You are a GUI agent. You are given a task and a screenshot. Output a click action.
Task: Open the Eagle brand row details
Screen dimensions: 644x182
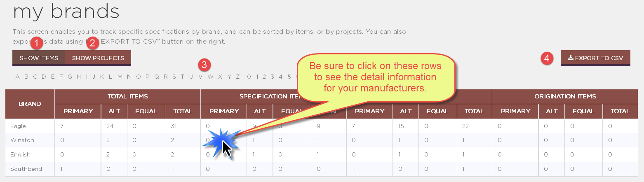[x=322, y=126]
